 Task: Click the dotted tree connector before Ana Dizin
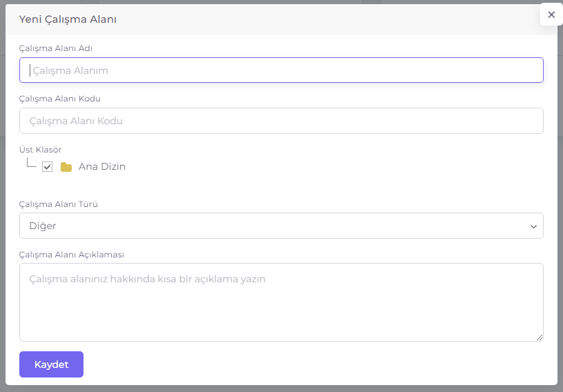coord(31,163)
